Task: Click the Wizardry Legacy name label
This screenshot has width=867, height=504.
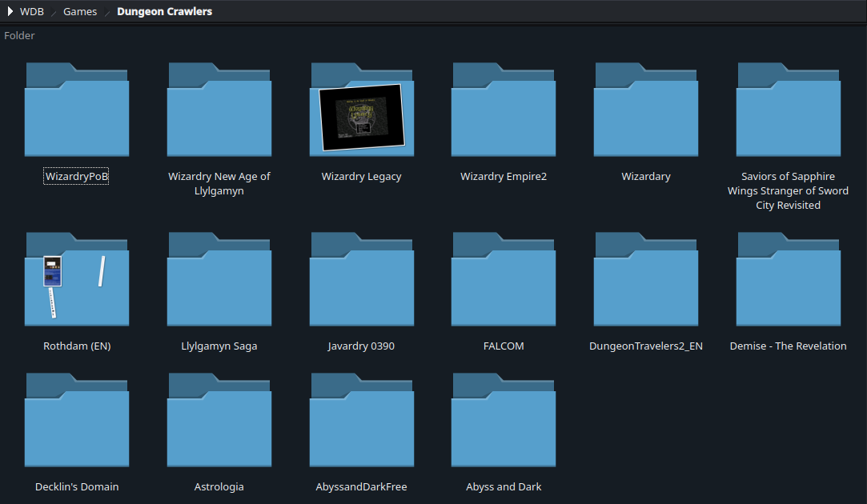Action: pos(362,176)
